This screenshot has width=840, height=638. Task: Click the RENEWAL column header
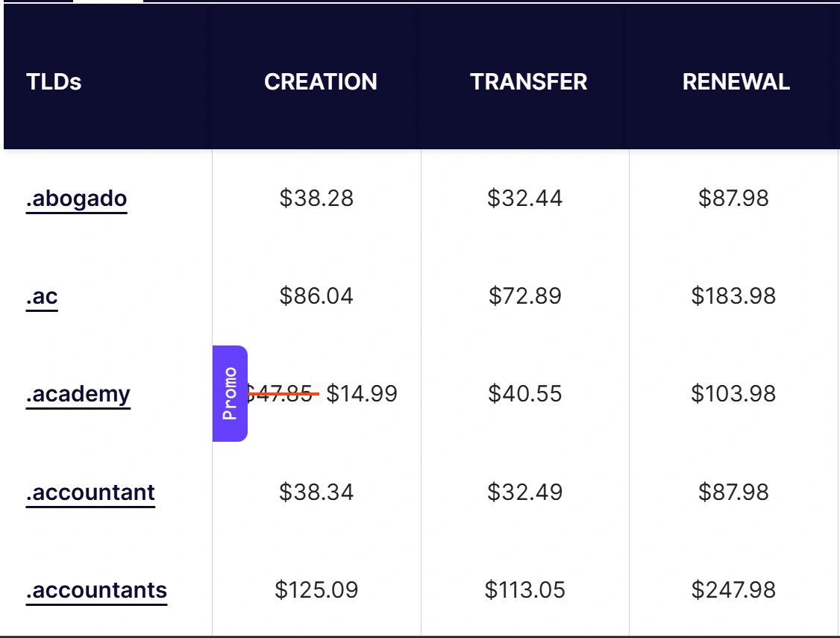tap(736, 81)
